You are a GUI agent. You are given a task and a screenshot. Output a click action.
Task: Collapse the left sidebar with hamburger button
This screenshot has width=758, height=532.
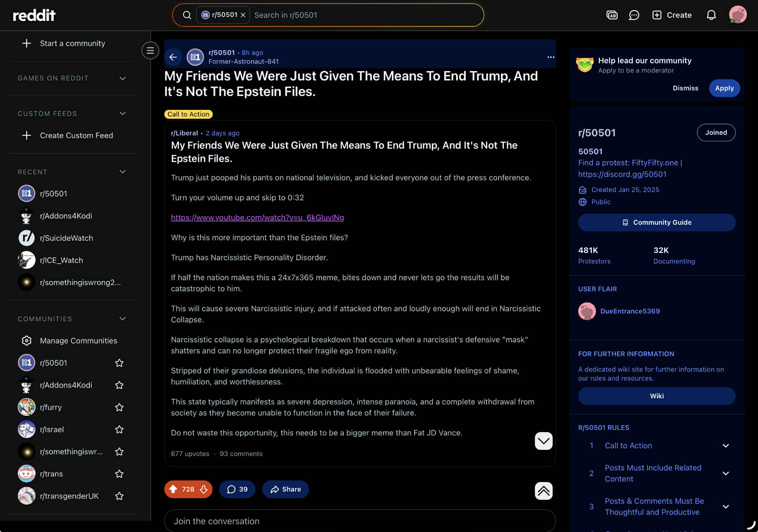click(150, 50)
